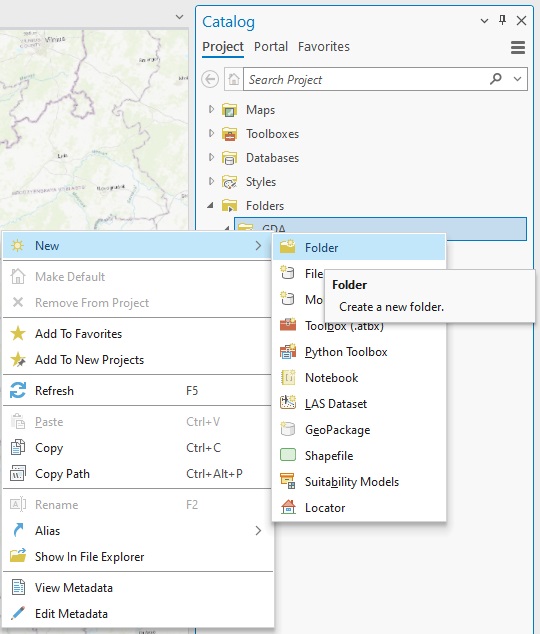Expand the Toolboxes tree node
The image size is (540, 634).
coord(211,133)
